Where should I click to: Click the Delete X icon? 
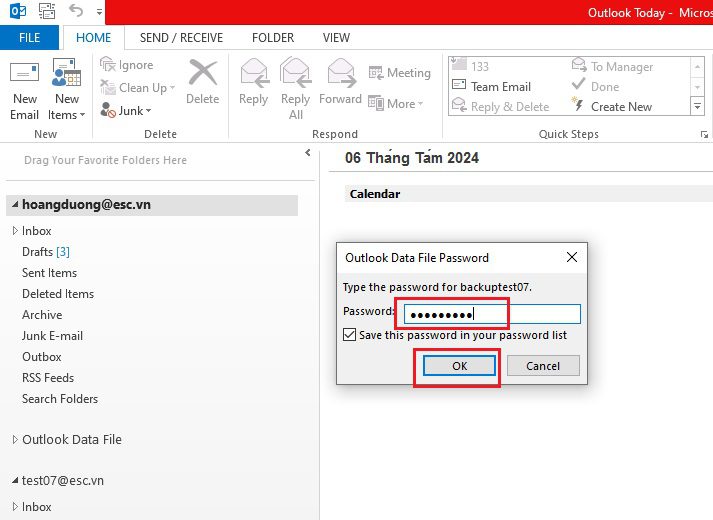coord(203,73)
